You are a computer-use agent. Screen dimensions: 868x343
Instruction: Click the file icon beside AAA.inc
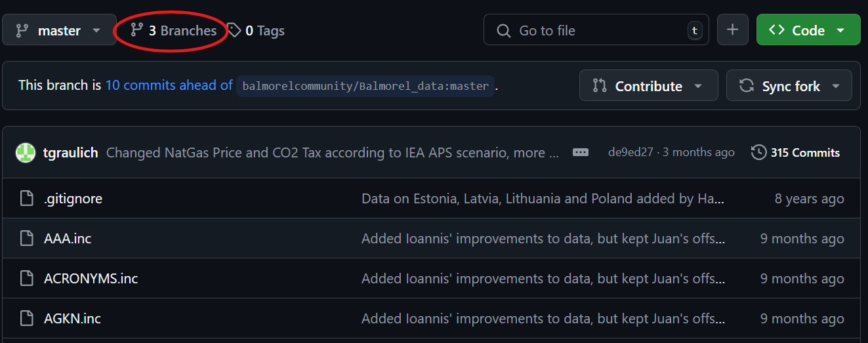pyautogui.click(x=26, y=238)
